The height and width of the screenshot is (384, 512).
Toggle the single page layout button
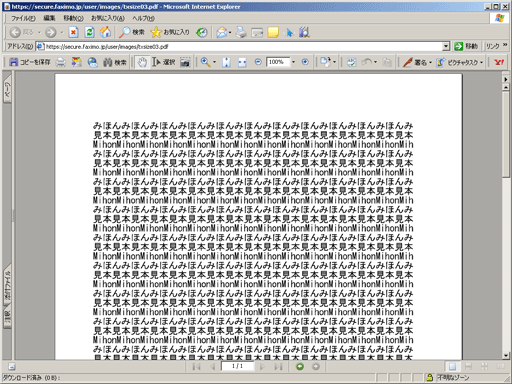pyautogui.click(x=452, y=367)
